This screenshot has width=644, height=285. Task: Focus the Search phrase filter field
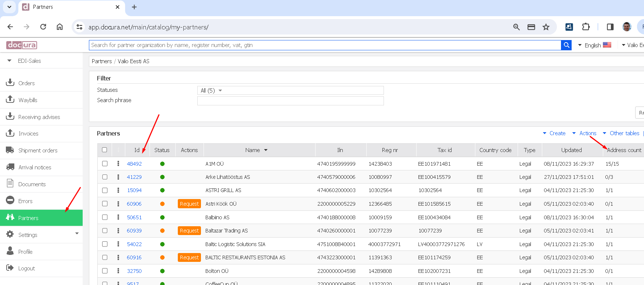[x=290, y=101]
